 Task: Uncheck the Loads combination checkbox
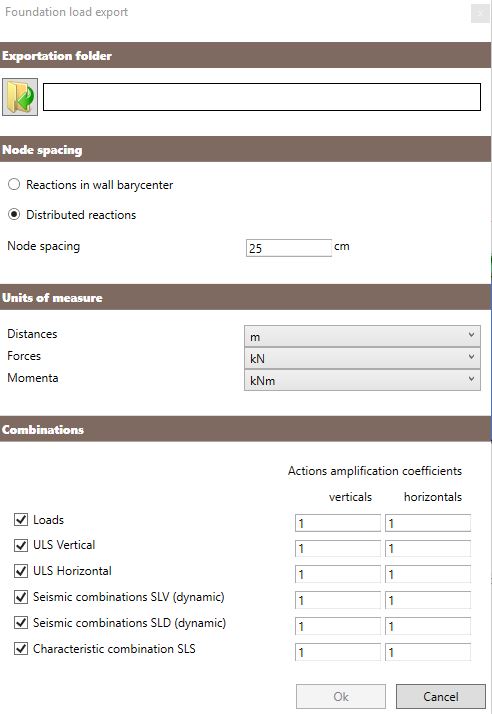(x=21, y=520)
